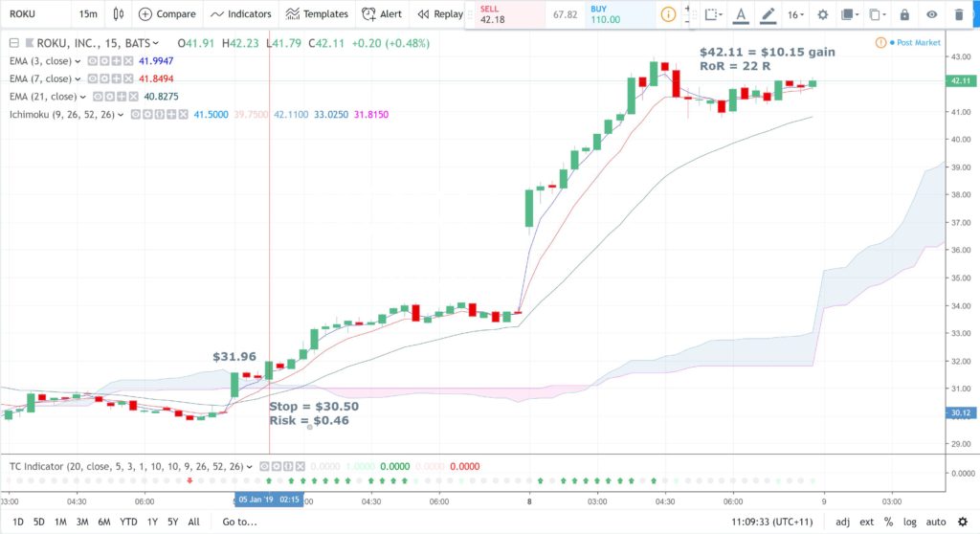
Task: Toggle visibility of EMA (3, close)
Action: tap(93, 60)
